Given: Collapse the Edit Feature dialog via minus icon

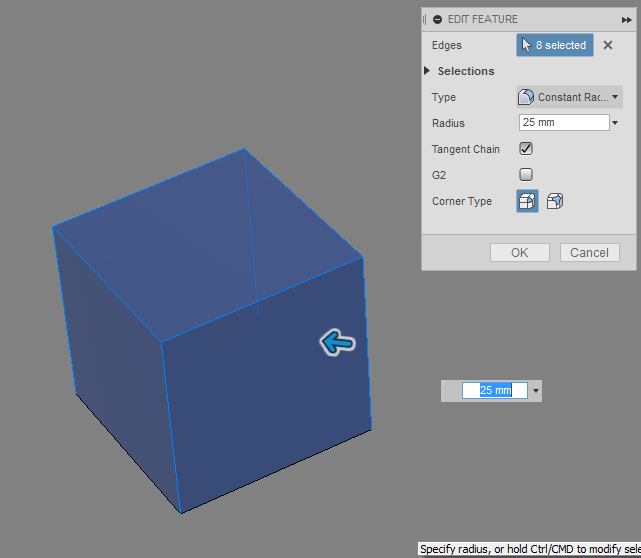Looking at the screenshot, I should click(437, 20).
